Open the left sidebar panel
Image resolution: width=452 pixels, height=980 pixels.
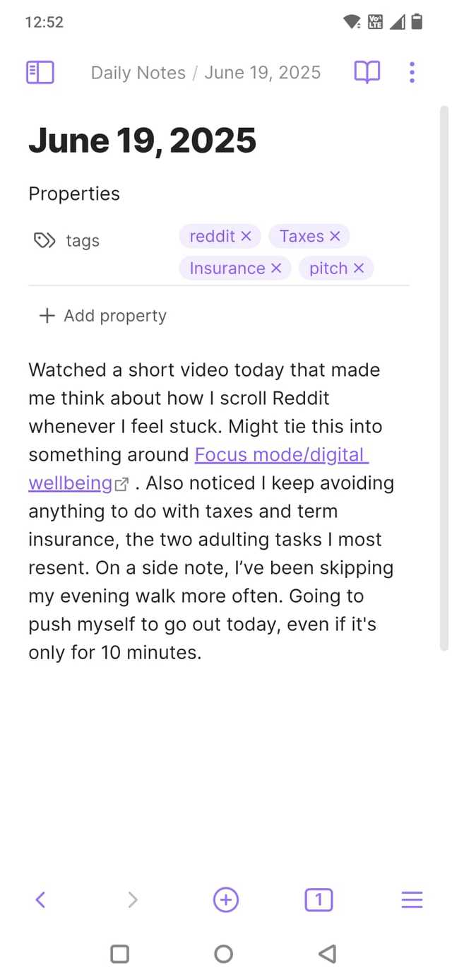point(40,72)
